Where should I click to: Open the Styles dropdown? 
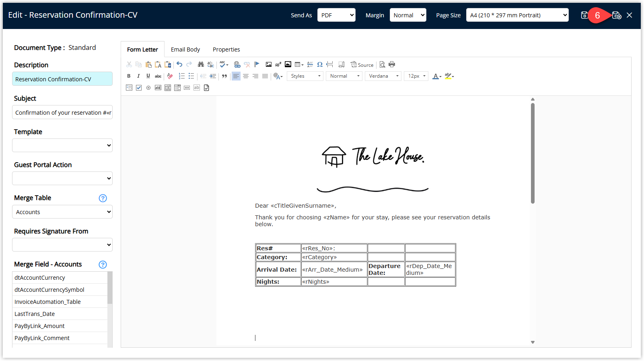pyautogui.click(x=305, y=76)
